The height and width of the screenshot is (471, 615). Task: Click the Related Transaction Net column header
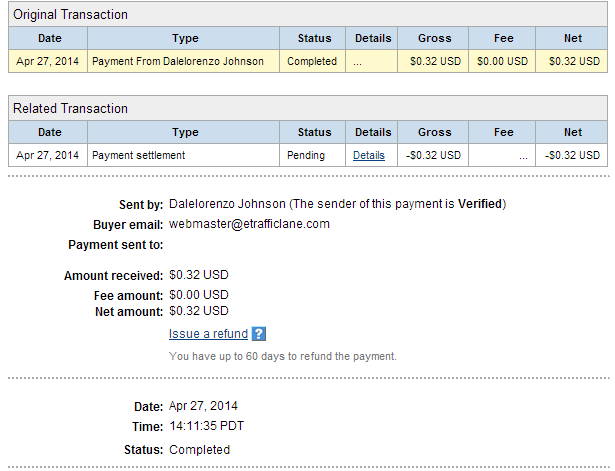tap(571, 132)
